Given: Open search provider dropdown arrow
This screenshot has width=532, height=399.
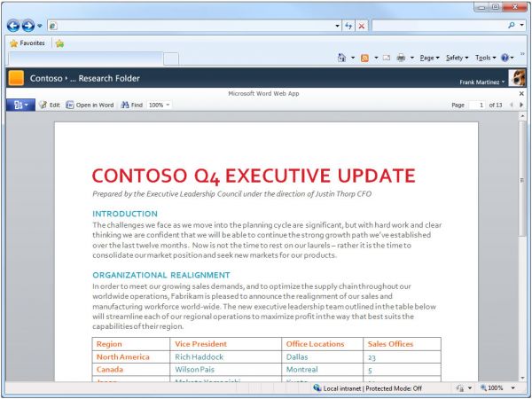Looking at the screenshot, I should point(521,25).
